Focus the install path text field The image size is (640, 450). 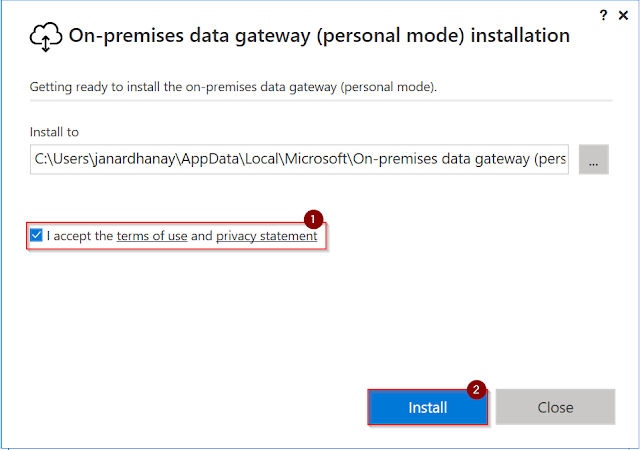point(298,159)
